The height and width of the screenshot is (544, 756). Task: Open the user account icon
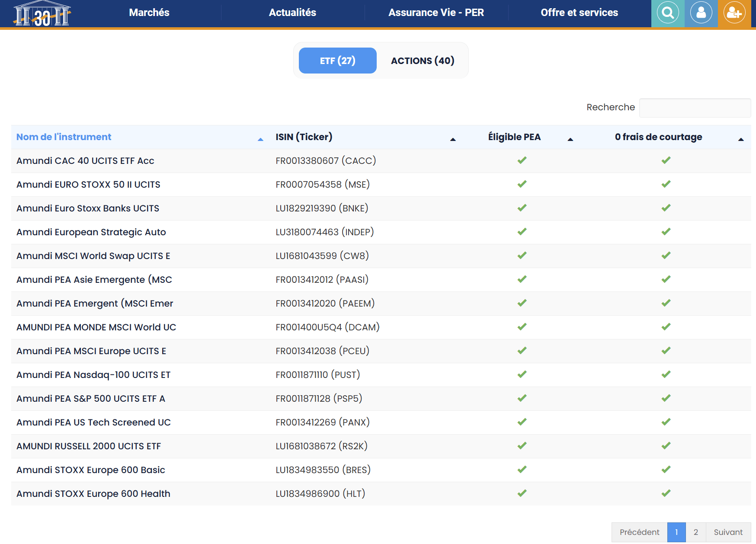[701, 13]
